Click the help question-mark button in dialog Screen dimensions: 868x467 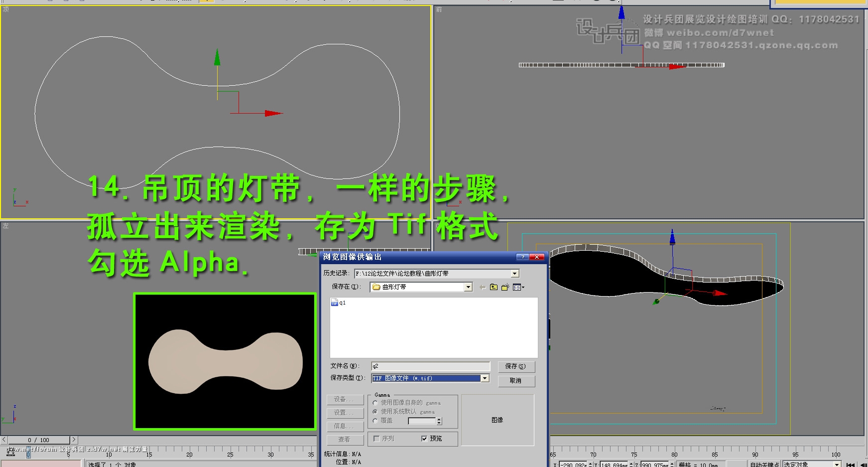pos(522,257)
